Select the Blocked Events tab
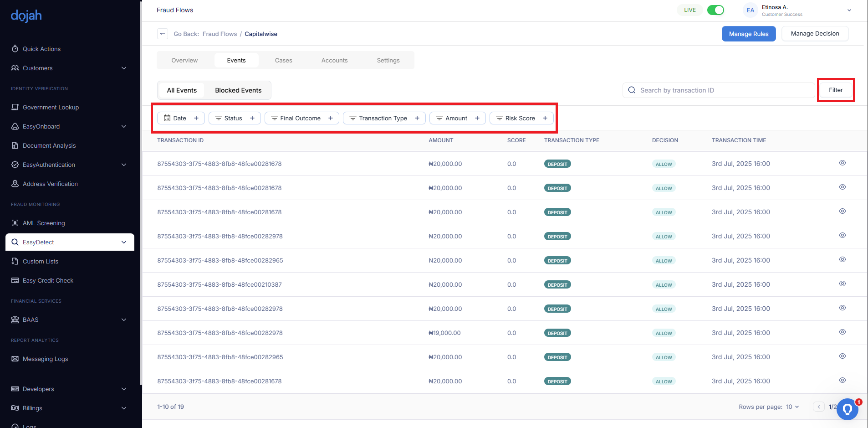 238,90
